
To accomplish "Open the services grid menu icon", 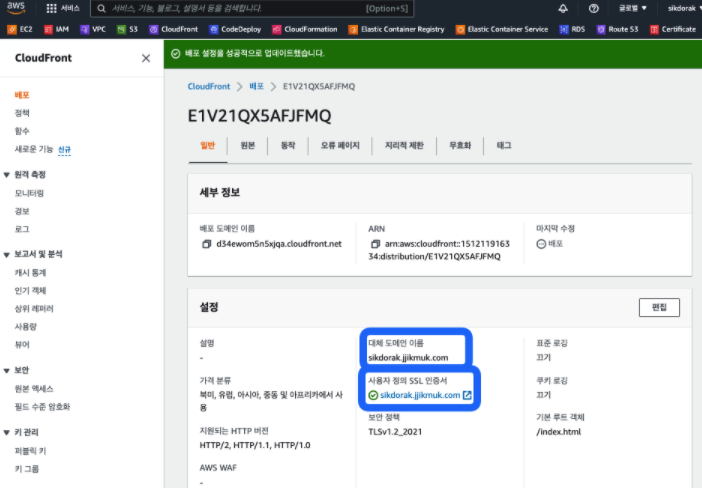I will click(x=51, y=9).
